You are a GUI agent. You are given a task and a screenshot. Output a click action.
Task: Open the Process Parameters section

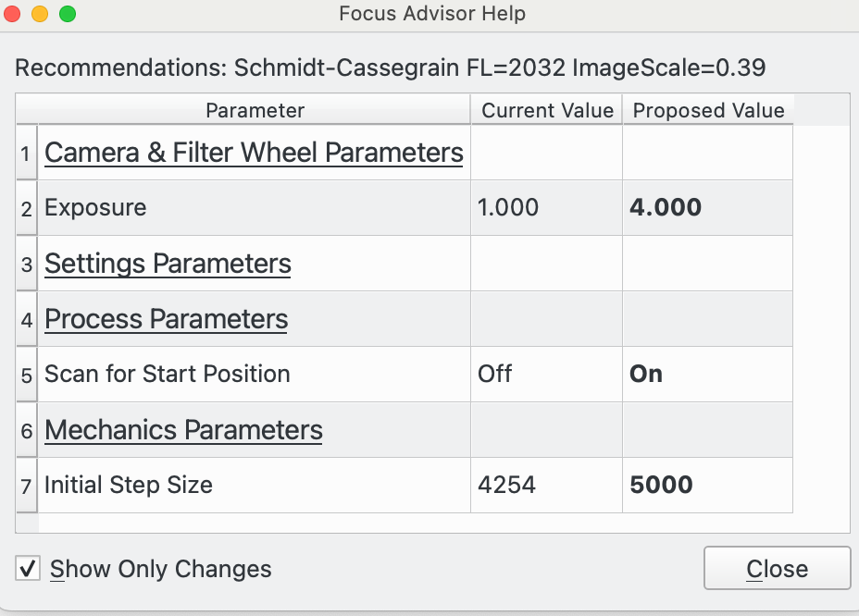tap(166, 318)
